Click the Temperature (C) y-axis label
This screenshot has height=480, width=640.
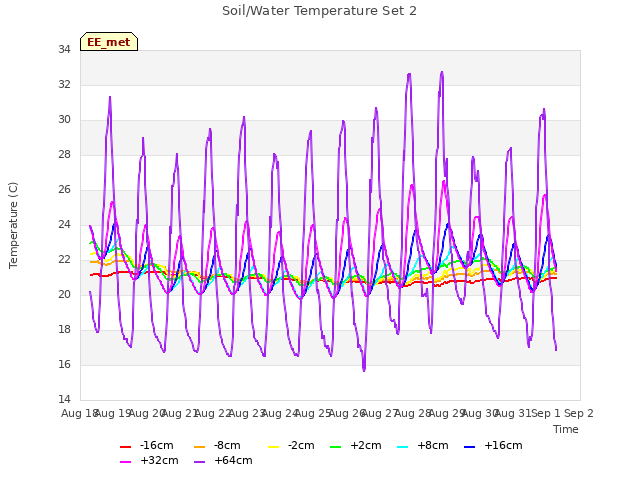coord(13,225)
